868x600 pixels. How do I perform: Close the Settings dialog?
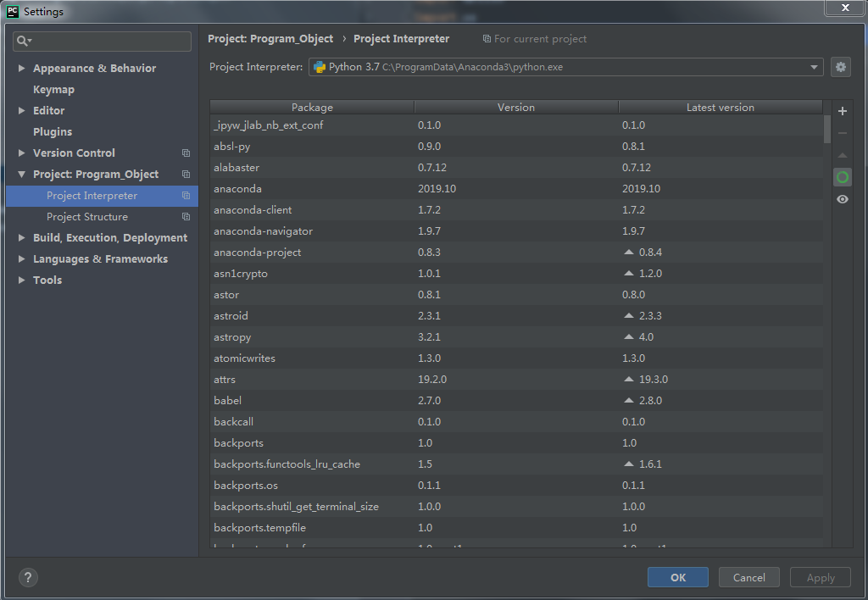click(845, 8)
